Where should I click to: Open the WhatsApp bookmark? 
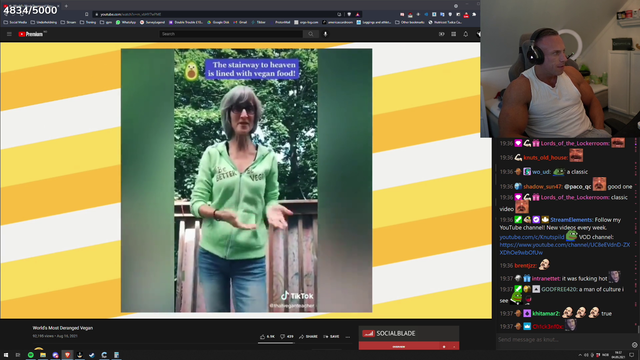(126, 22)
